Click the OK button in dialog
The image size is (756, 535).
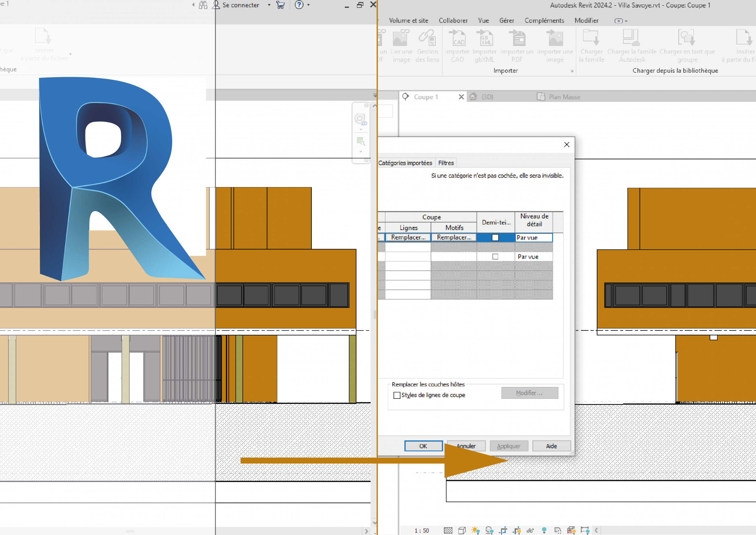coord(423,446)
